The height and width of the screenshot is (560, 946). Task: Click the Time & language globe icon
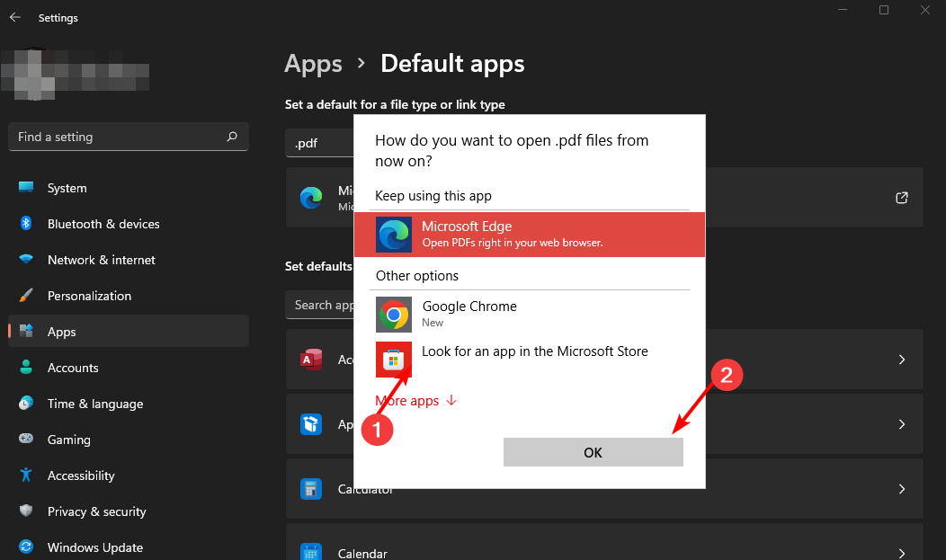point(26,404)
